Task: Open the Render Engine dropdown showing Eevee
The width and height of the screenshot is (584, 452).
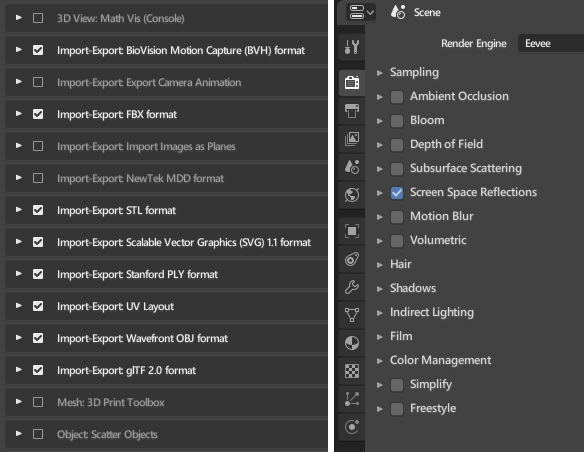Action: [x=550, y=44]
